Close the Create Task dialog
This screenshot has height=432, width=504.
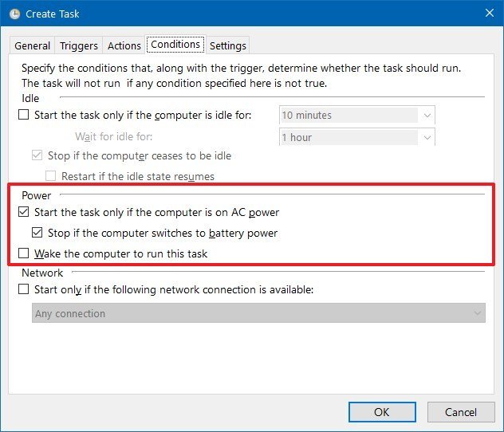[x=487, y=14]
